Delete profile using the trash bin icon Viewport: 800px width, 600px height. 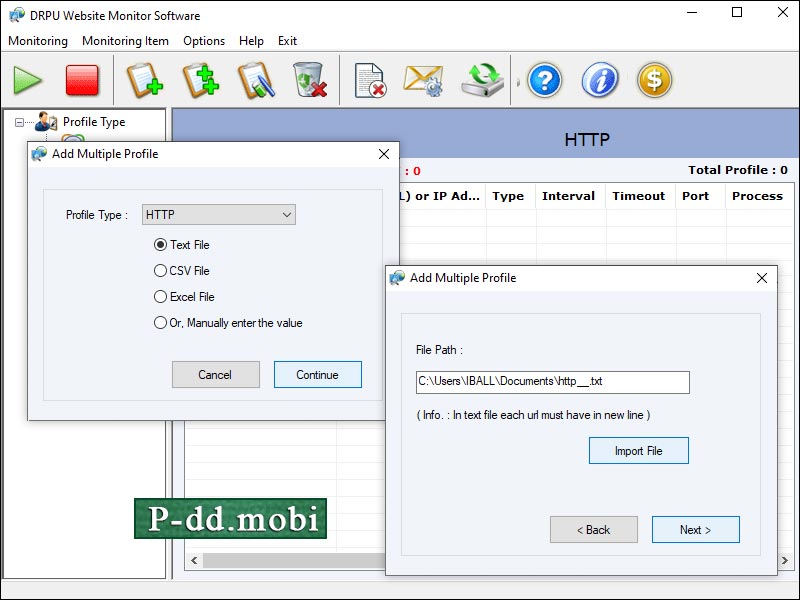click(x=310, y=80)
